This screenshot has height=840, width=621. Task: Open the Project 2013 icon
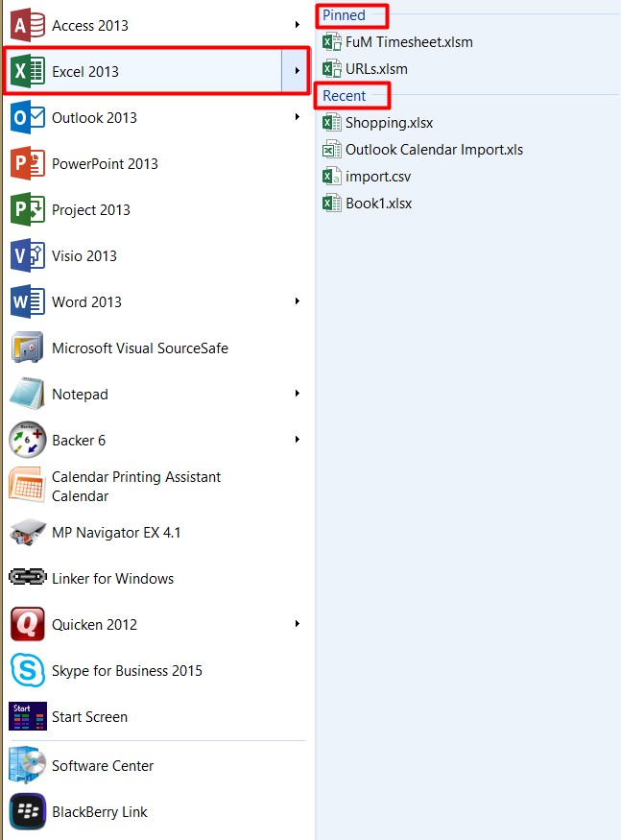point(27,209)
